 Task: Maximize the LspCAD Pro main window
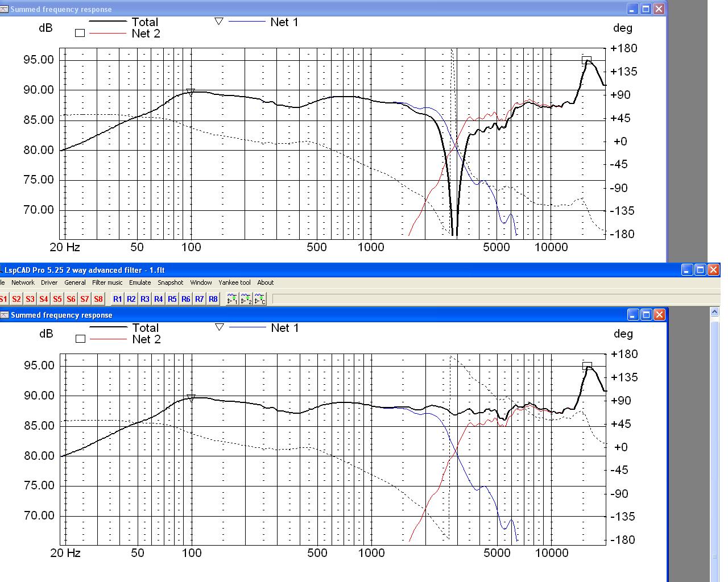click(x=701, y=270)
